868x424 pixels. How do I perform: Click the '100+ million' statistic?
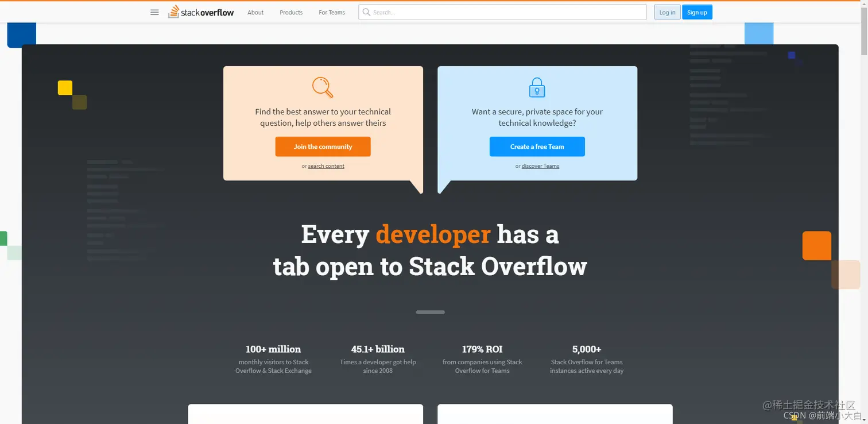273,349
